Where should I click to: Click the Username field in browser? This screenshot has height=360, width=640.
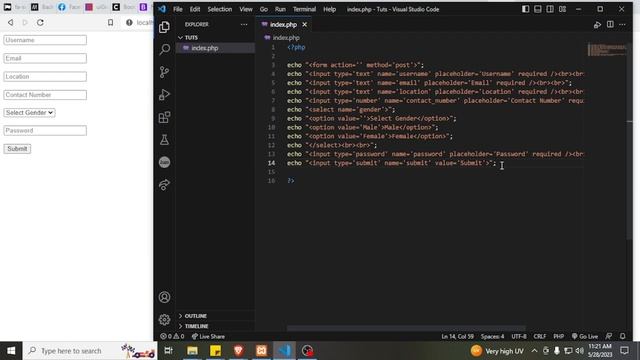click(x=45, y=40)
